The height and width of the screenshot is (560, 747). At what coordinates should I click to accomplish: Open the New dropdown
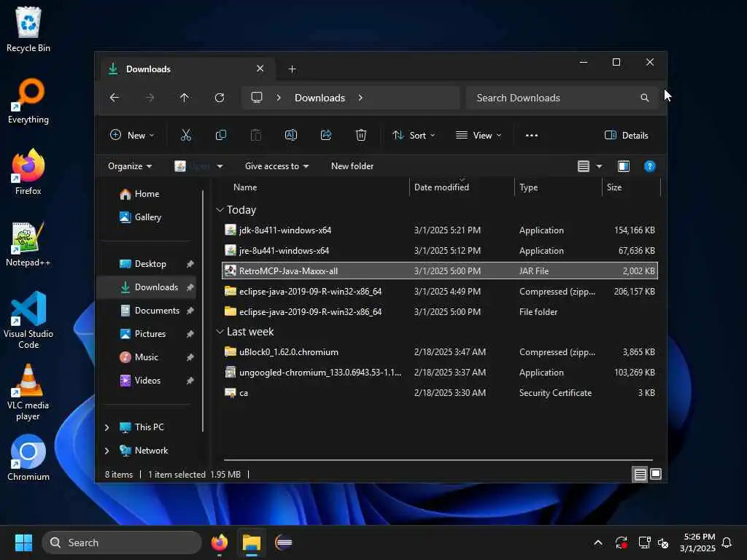point(133,135)
